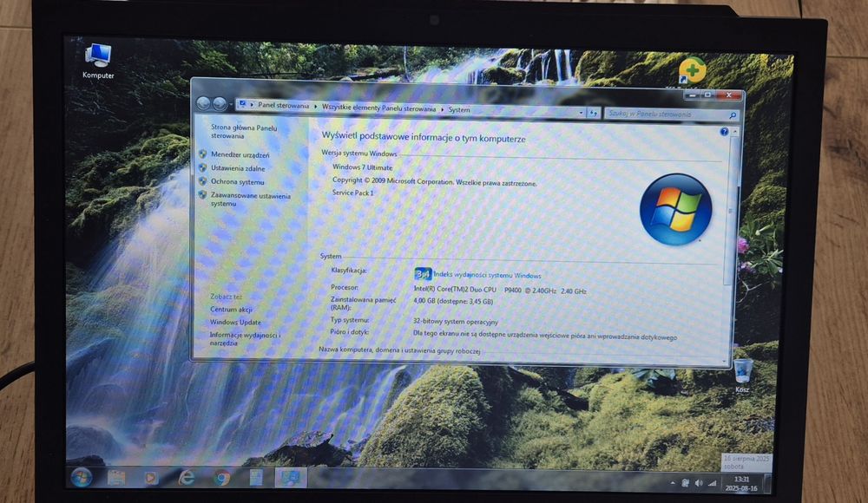
Task: Click the System window vertical scrollbar
Action: tap(730, 210)
